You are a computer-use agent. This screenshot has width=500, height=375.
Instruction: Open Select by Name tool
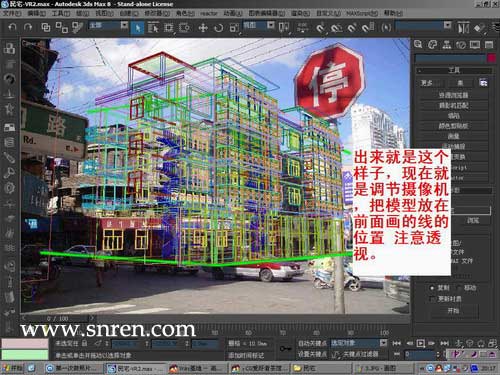(153, 27)
